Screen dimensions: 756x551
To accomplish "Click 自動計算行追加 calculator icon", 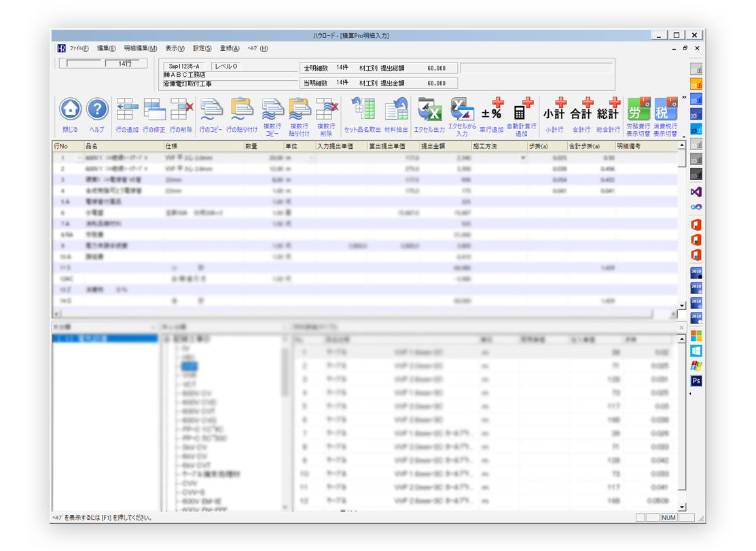I will pos(522,110).
